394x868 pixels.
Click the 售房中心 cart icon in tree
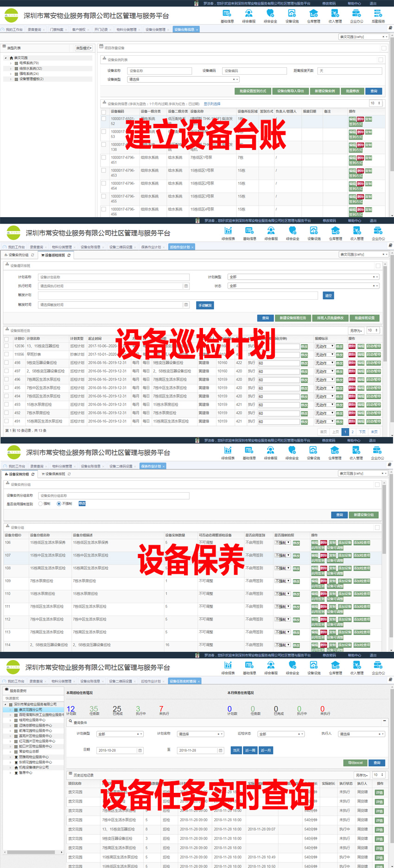pos(16,773)
